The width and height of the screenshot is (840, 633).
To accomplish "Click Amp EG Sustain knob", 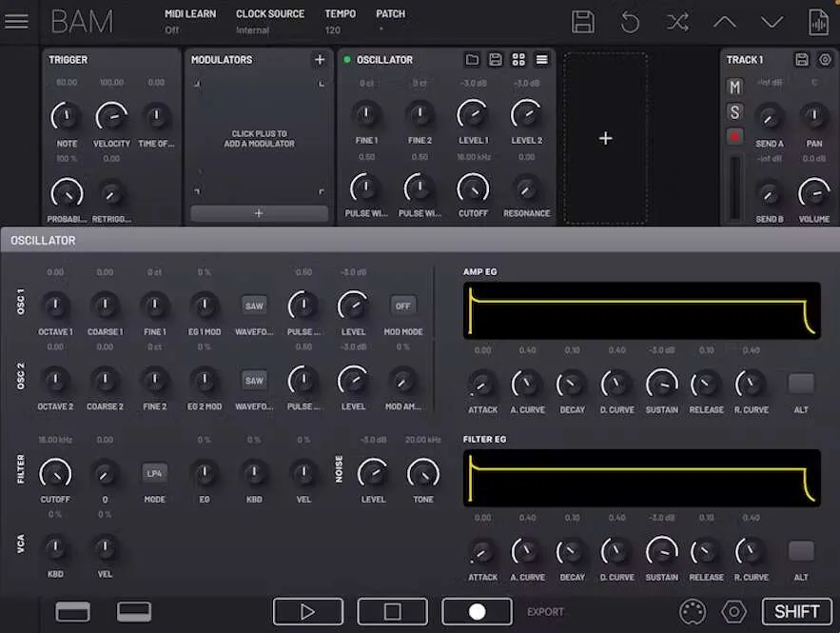I will click(661, 384).
